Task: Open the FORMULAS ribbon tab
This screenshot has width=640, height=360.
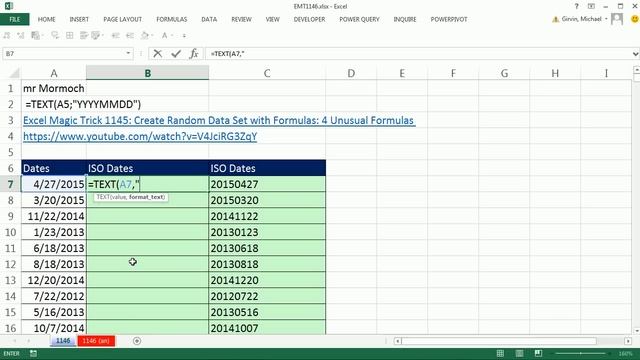Action: pos(171,19)
